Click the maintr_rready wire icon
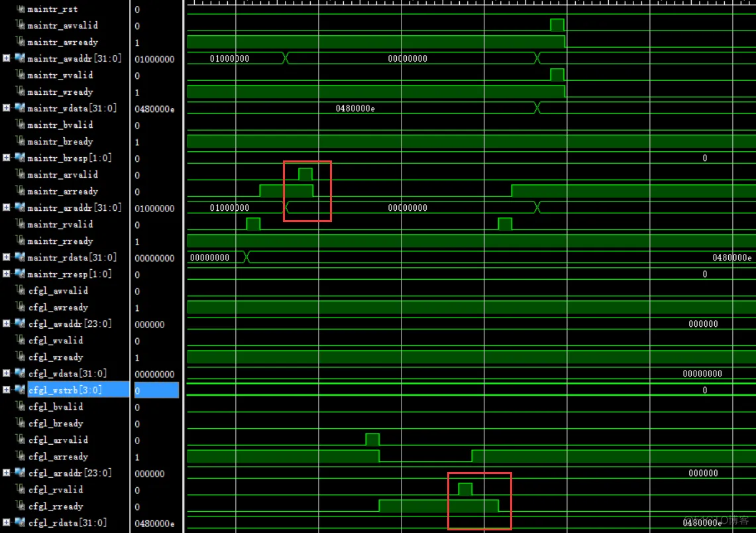756x533 pixels. point(21,241)
